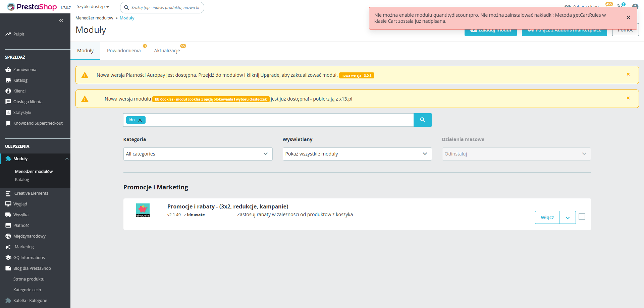Open Menedżer modułów in the sidebar submenu

[x=34, y=172]
